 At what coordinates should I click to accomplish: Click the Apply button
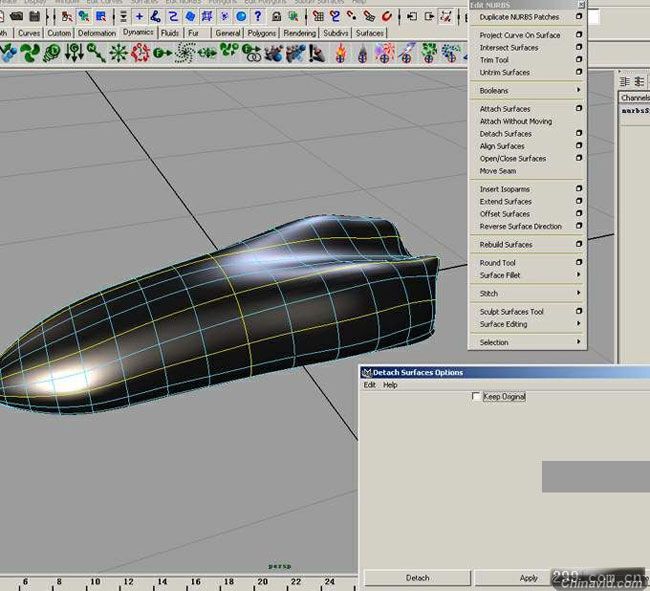point(529,578)
